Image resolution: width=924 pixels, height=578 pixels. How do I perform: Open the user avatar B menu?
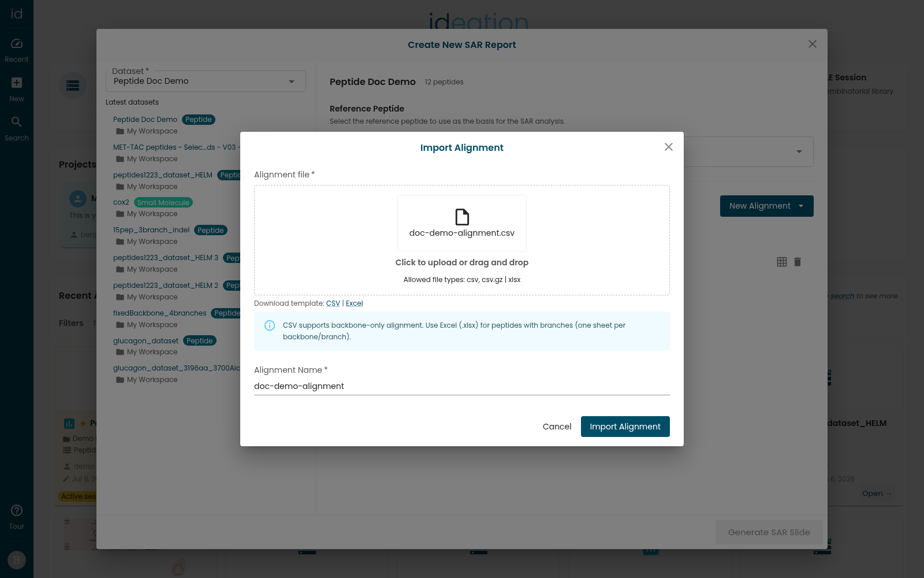point(17,560)
